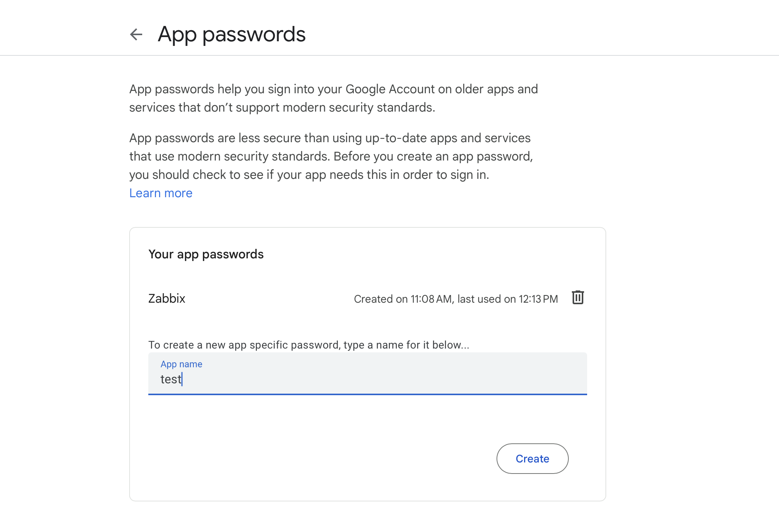Click the blue underline of App name field
Viewport: 779px width, 532px height.
point(367,394)
